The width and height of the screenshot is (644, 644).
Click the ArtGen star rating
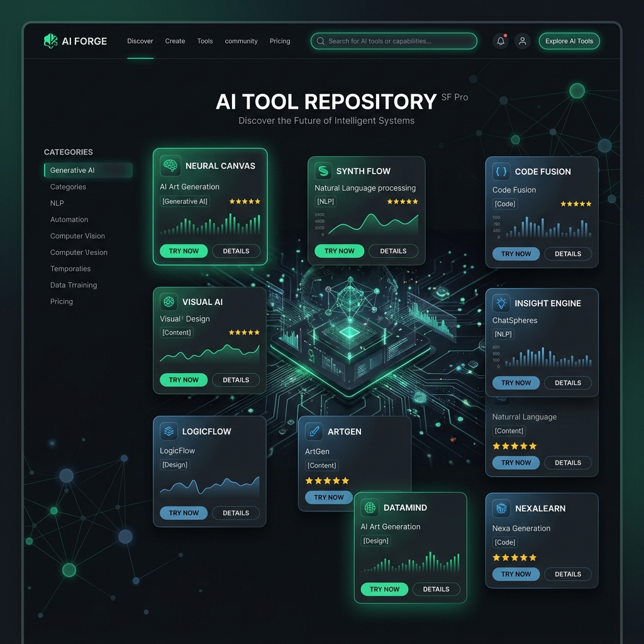327,480
